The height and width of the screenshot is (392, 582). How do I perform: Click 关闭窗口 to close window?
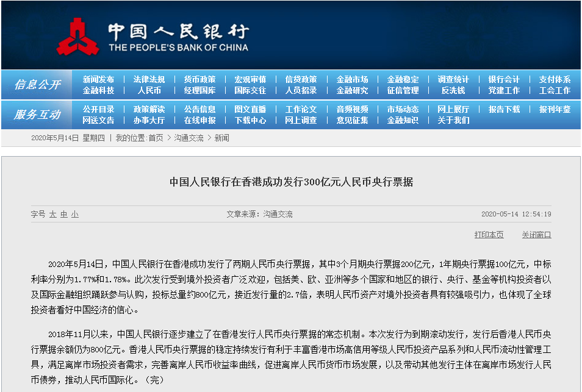pyautogui.click(x=536, y=235)
